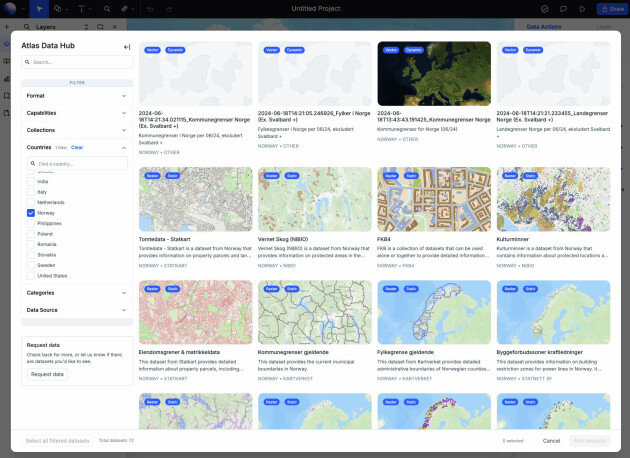Check the India country checkbox

31,182
